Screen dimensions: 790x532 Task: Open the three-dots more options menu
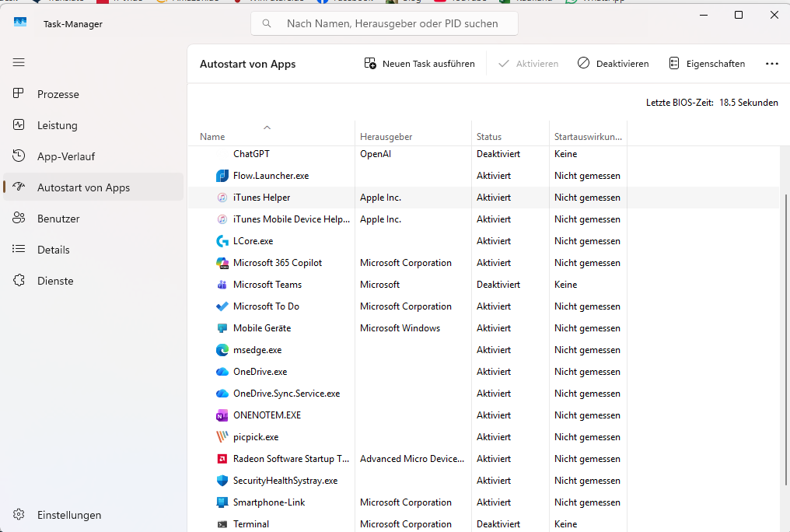pyautogui.click(x=771, y=64)
